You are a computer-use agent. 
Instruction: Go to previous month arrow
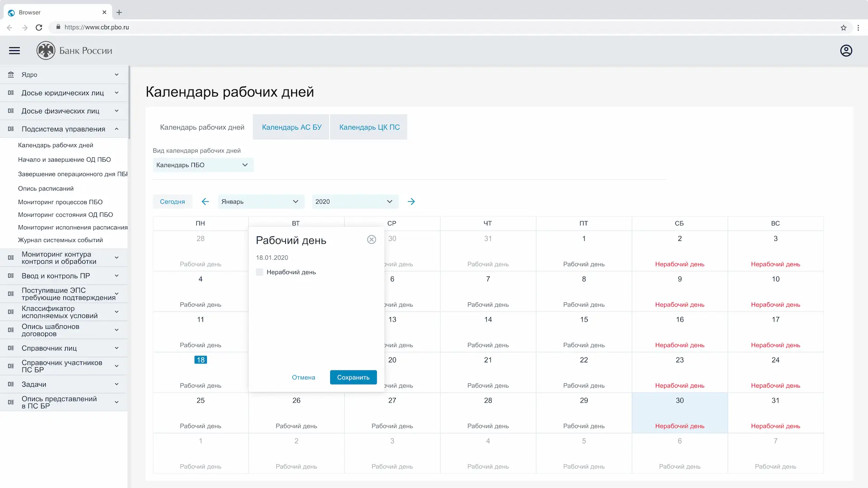205,202
